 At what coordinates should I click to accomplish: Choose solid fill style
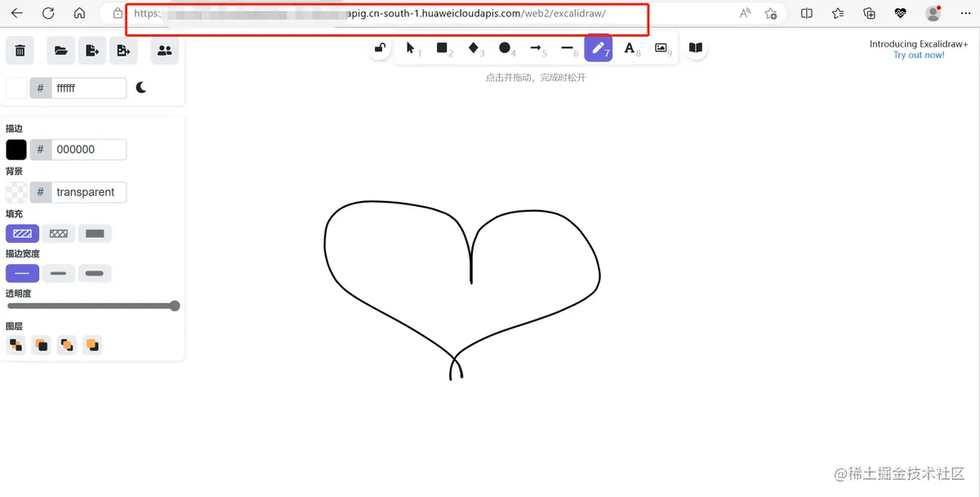click(95, 234)
